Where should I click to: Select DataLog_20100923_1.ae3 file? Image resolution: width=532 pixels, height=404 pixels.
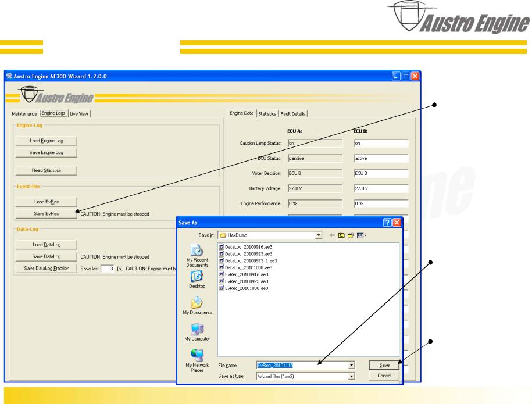pos(248,260)
